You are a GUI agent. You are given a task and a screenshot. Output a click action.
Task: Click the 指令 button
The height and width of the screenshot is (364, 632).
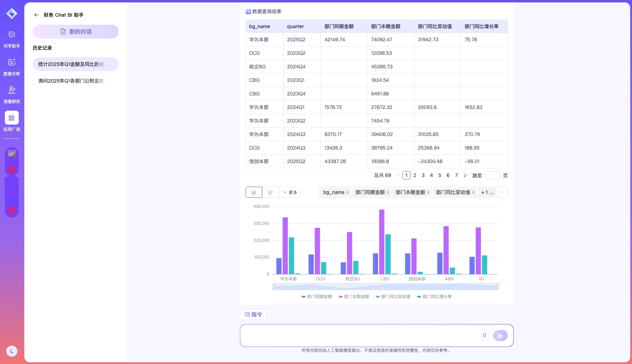tap(253, 314)
